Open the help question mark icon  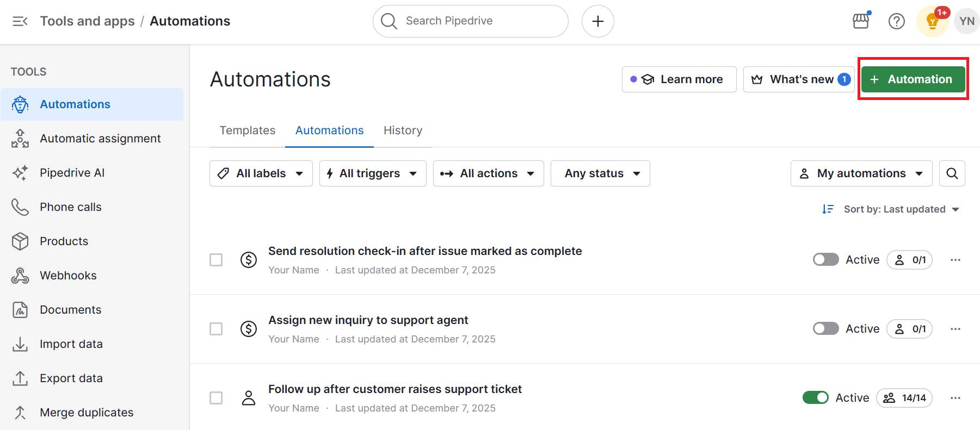[x=896, y=21]
